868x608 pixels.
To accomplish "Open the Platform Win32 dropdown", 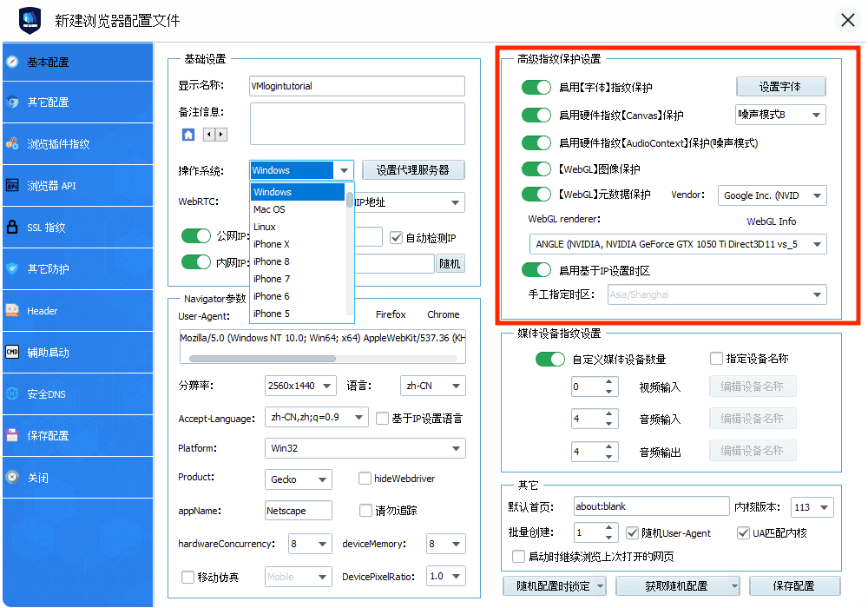I will pyautogui.click(x=365, y=448).
